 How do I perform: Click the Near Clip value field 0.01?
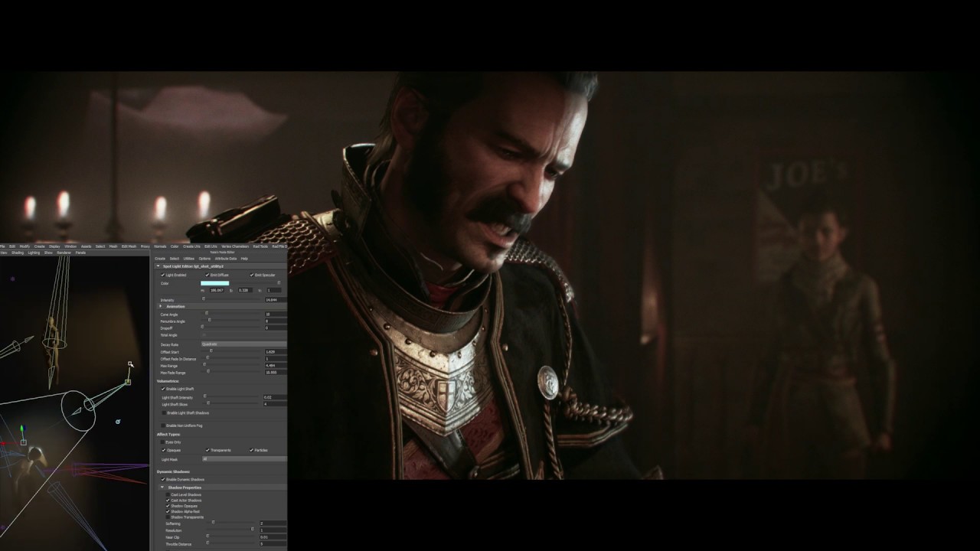[273, 536]
